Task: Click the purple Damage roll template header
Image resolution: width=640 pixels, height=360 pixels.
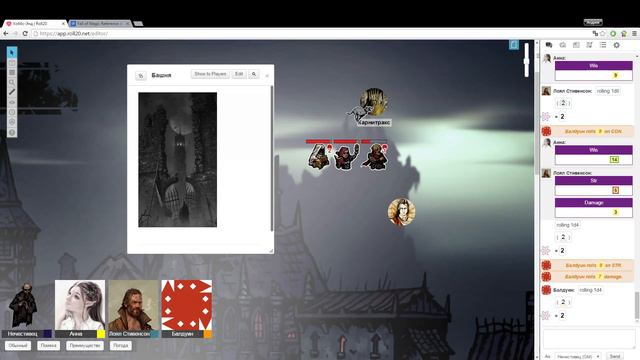Action: click(x=593, y=202)
